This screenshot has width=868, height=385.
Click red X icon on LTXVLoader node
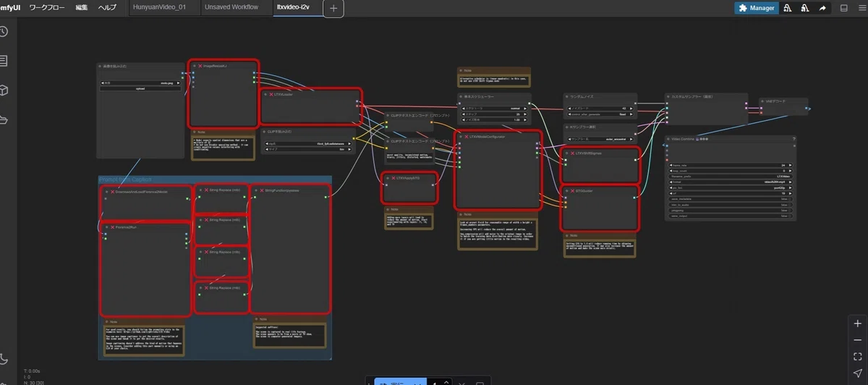coord(271,94)
